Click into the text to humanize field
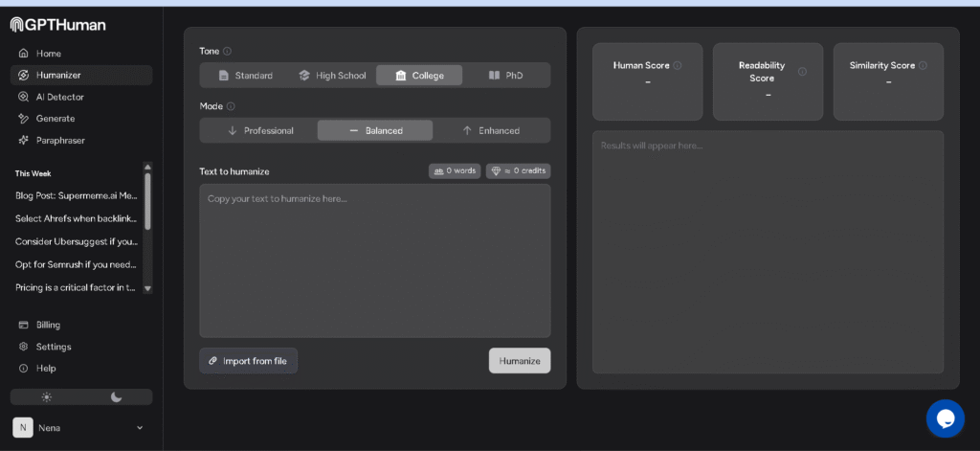Viewport: 980px width, 451px height. pos(374,260)
